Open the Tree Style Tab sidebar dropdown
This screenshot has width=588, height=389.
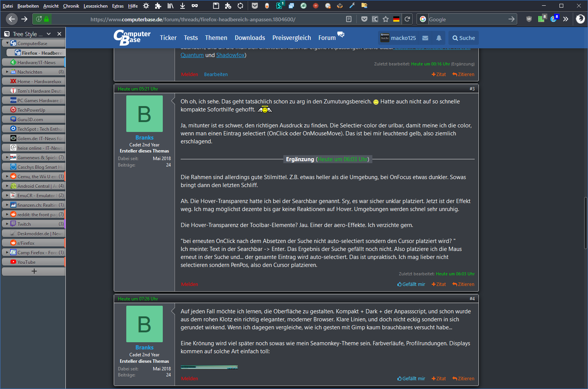pos(49,34)
